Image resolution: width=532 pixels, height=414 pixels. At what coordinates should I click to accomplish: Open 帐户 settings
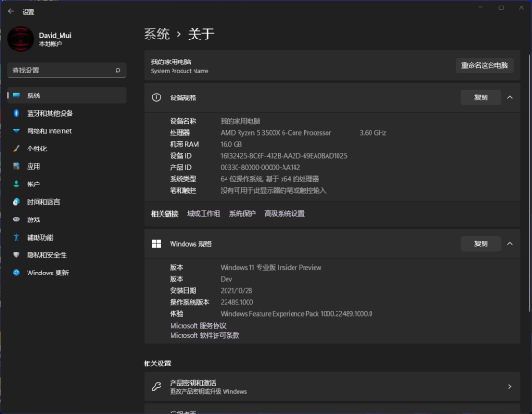[67, 185]
